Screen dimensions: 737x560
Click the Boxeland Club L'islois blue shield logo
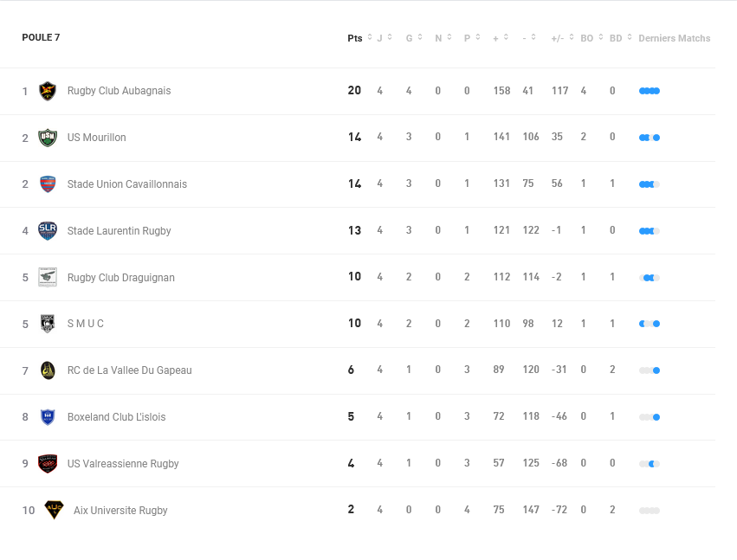pos(48,417)
